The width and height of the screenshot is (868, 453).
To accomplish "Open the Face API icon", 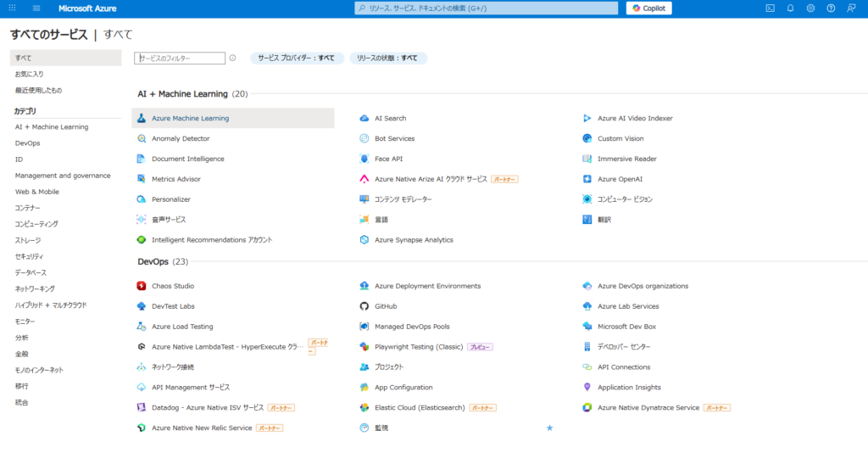I will pyautogui.click(x=364, y=159).
